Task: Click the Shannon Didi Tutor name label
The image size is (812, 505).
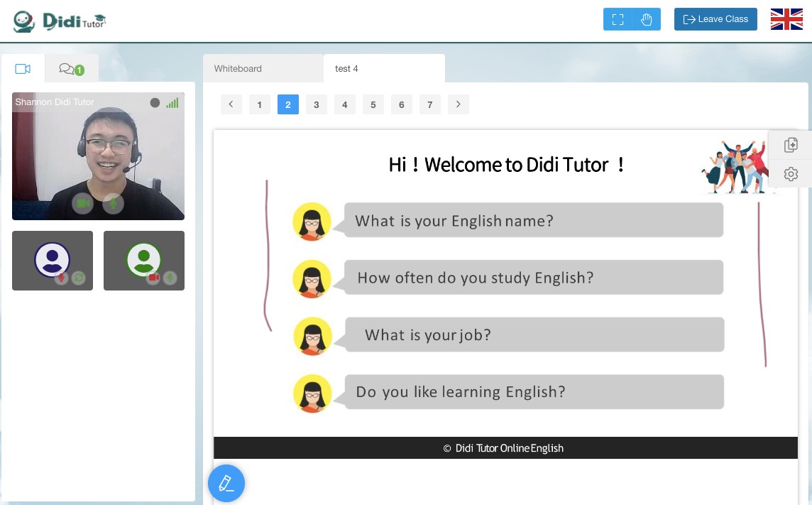Action: [55, 102]
